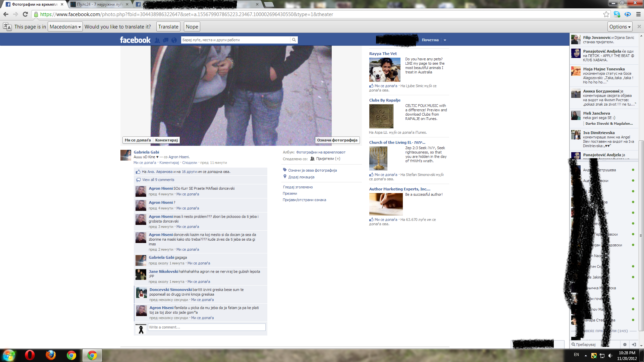Show hidden system tray icons

point(586,356)
